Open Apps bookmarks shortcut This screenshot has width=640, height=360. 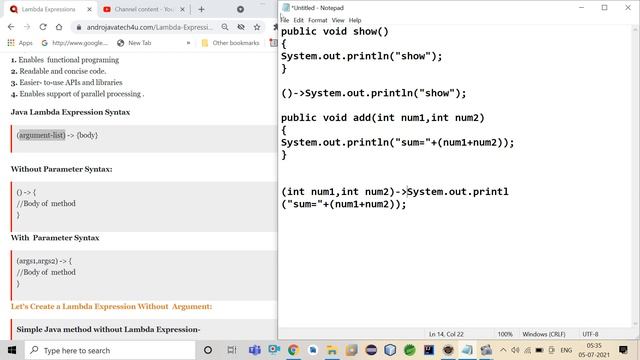click(20, 43)
